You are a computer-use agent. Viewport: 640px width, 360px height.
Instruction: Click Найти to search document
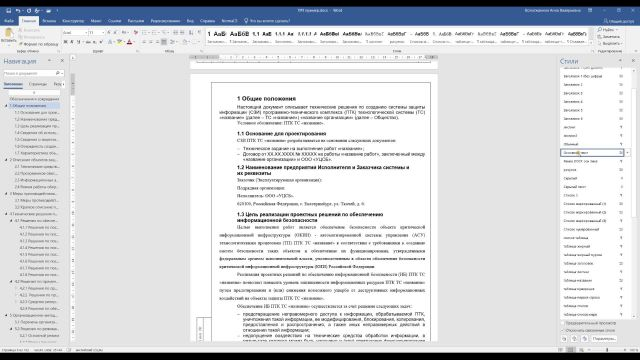click(x=607, y=30)
